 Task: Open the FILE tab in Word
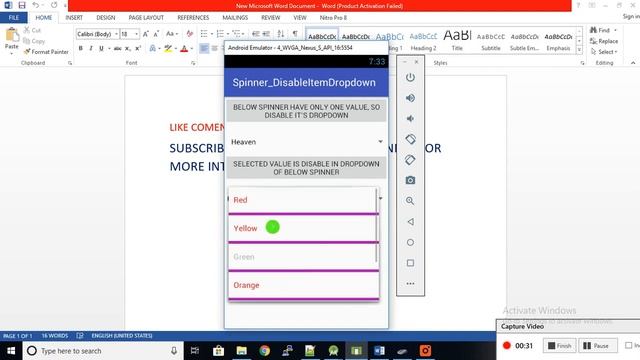point(13,18)
